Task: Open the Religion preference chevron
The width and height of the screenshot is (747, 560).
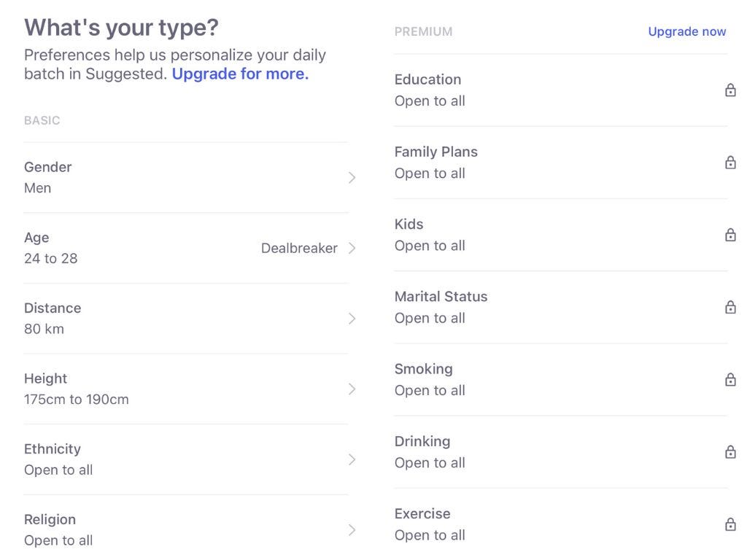Action: tap(352, 530)
